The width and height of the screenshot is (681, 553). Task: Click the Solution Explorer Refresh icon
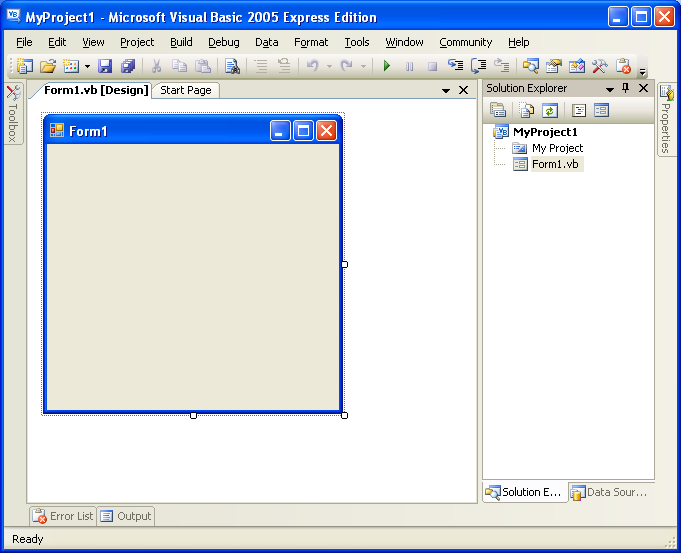coord(549,110)
